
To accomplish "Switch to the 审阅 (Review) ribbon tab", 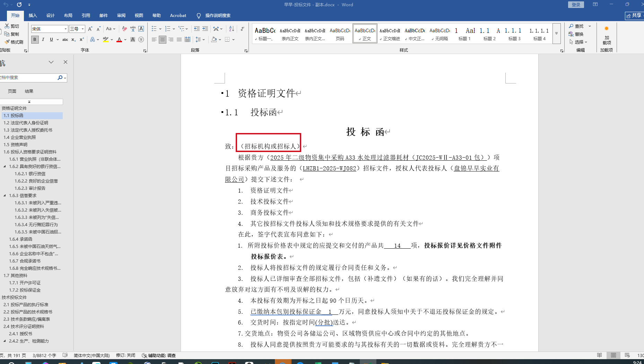I will (x=121, y=16).
